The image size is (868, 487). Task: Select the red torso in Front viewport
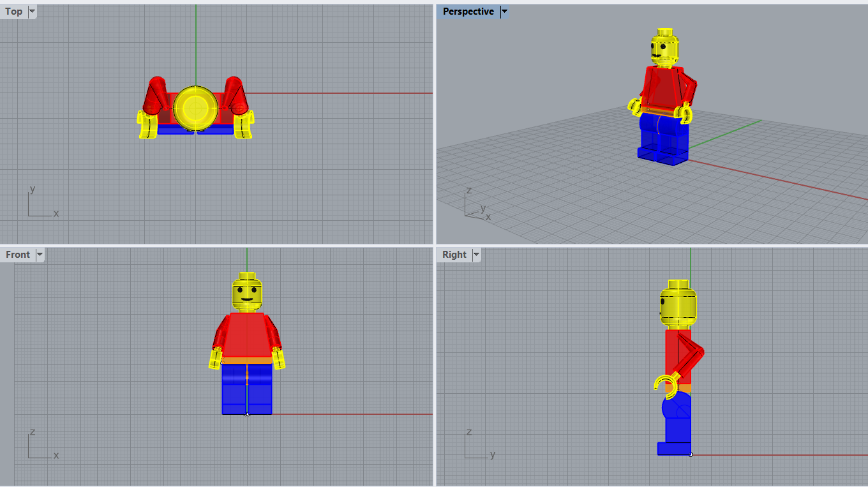247,334
